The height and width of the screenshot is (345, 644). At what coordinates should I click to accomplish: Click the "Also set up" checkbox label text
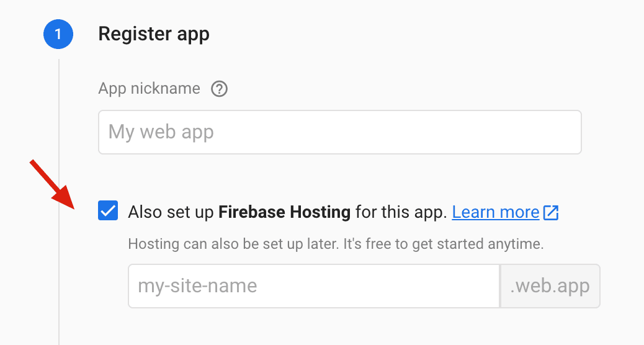171,213
